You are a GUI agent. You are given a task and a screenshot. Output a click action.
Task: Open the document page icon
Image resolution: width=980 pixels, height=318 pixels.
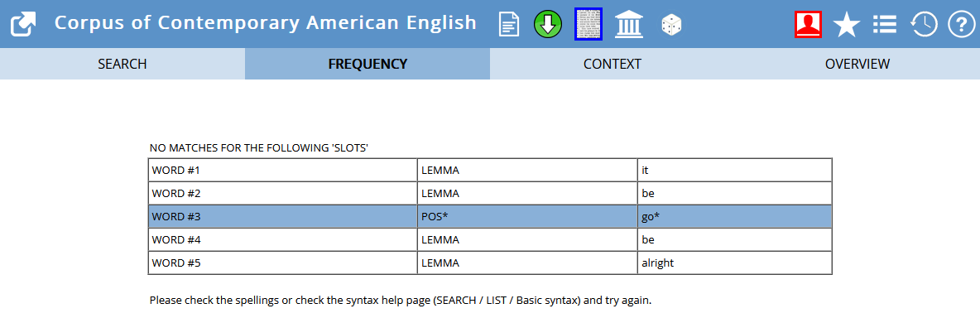[x=509, y=24]
